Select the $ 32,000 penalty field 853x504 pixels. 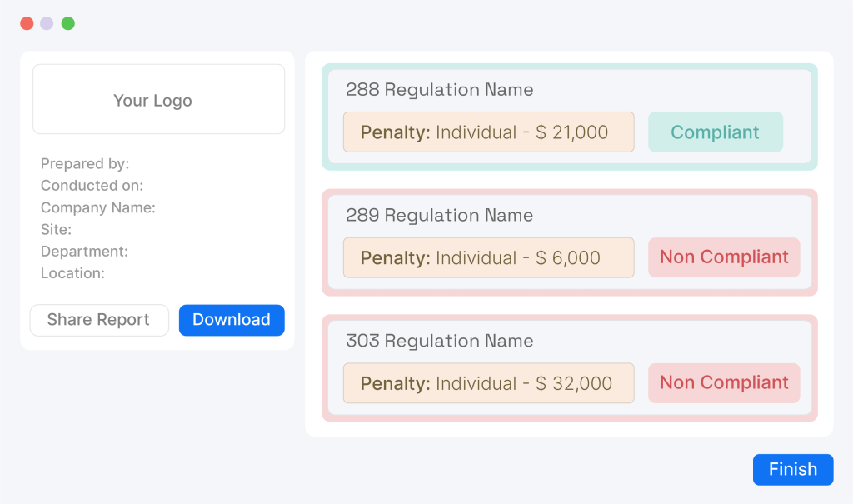488,383
